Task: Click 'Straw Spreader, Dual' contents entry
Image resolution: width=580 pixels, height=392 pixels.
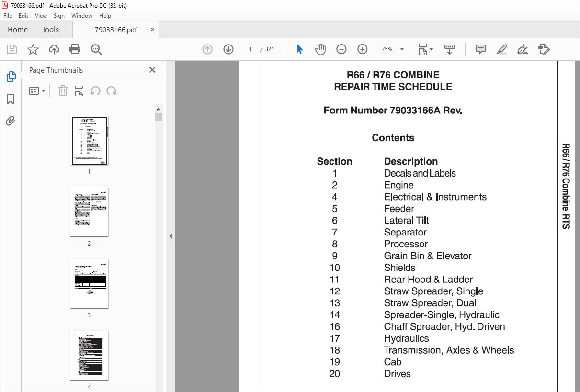Action: tap(430, 303)
